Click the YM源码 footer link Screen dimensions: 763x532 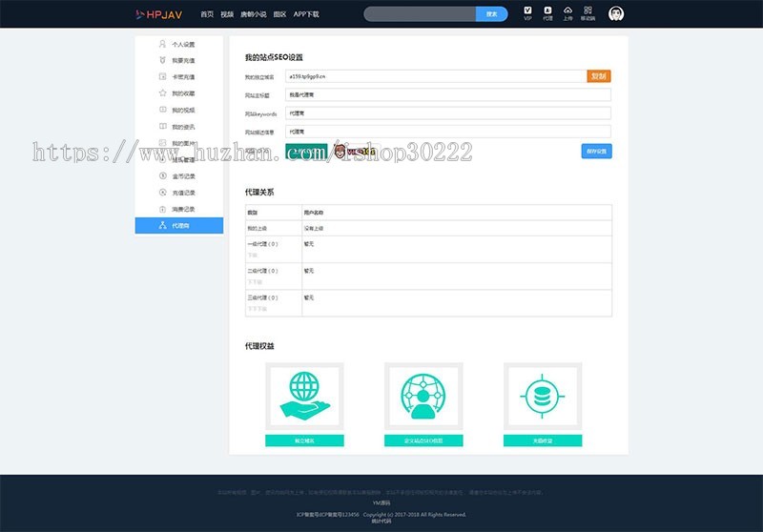click(381, 502)
